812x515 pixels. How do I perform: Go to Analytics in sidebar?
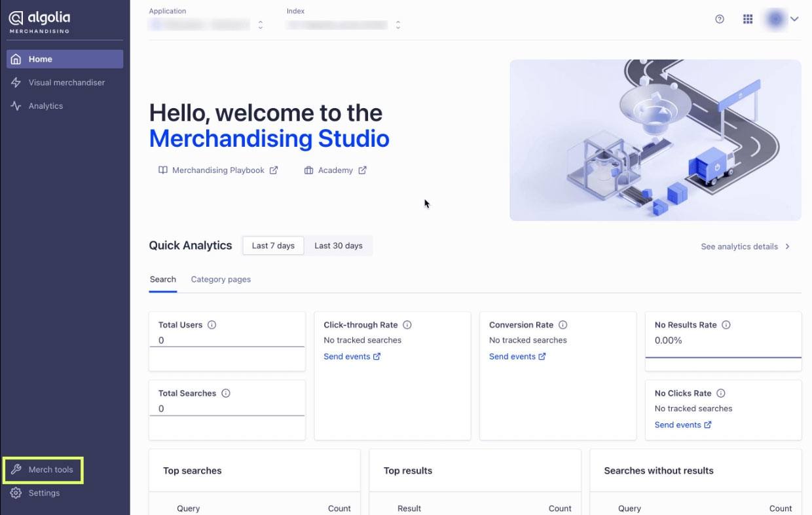coord(65,106)
